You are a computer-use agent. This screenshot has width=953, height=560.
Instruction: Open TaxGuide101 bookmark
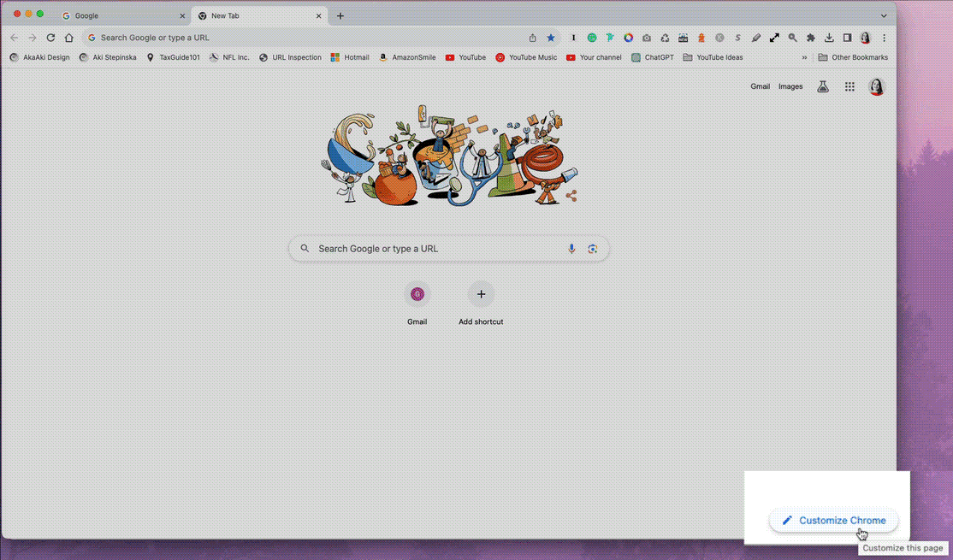[173, 57]
